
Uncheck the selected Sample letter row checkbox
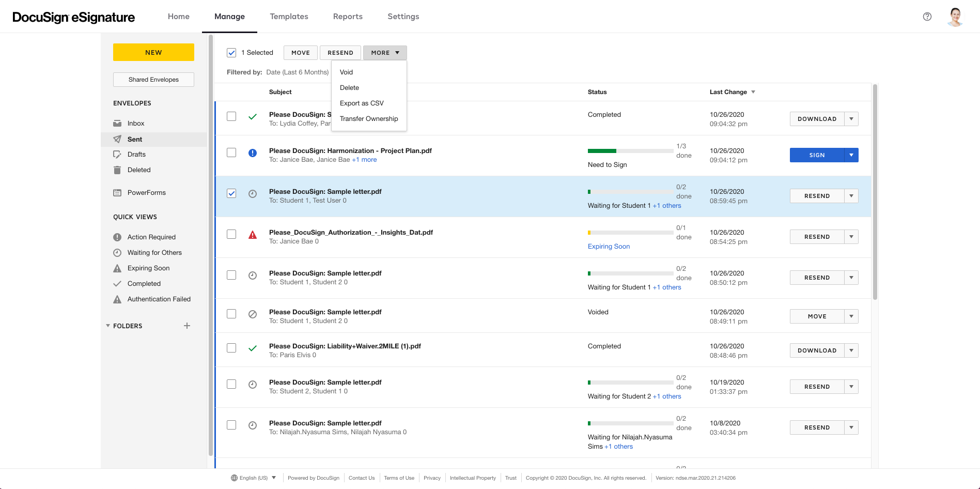coord(231,193)
